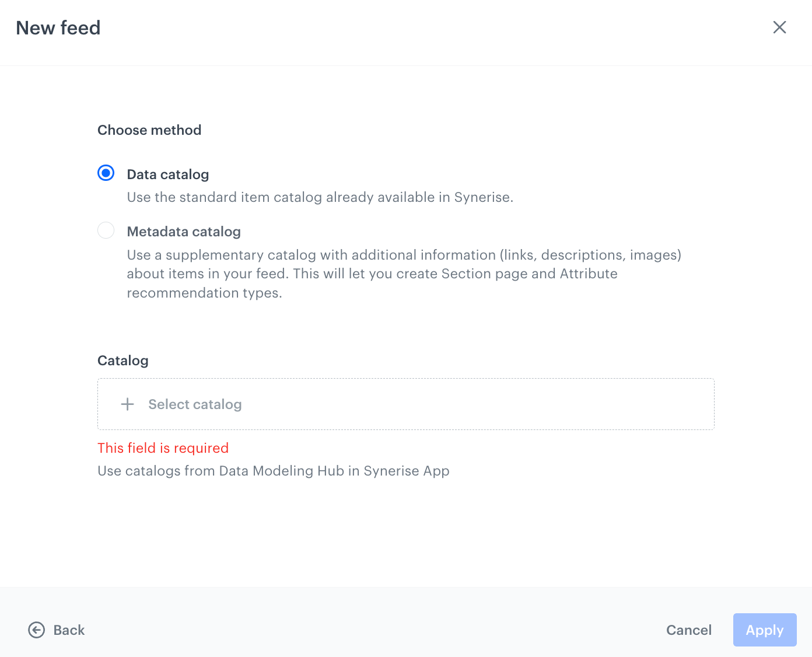This screenshot has height=657, width=812.
Task: Select the Data catalog radio button
Action: (x=106, y=173)
